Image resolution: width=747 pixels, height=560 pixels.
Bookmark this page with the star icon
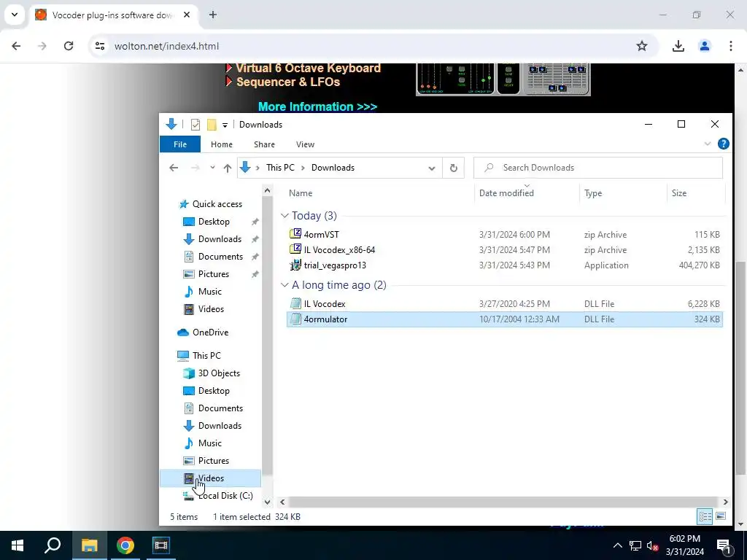[642, 46]
